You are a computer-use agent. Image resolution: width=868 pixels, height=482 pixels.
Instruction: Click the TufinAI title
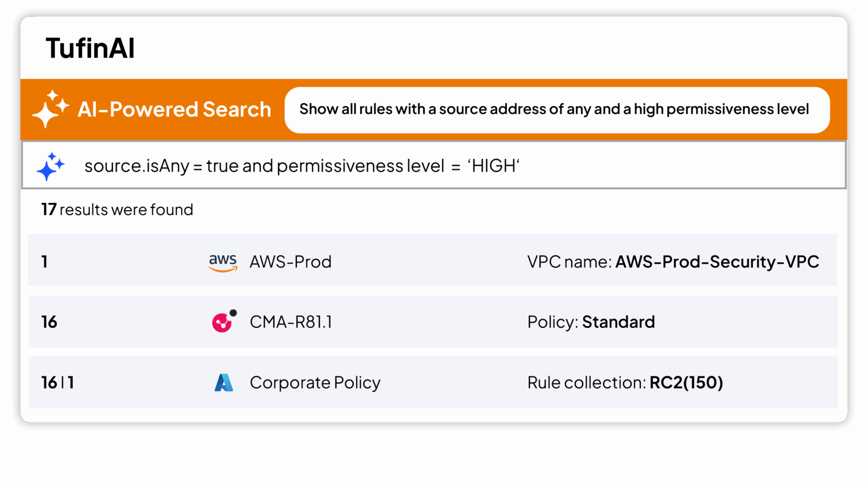[90, 48]
